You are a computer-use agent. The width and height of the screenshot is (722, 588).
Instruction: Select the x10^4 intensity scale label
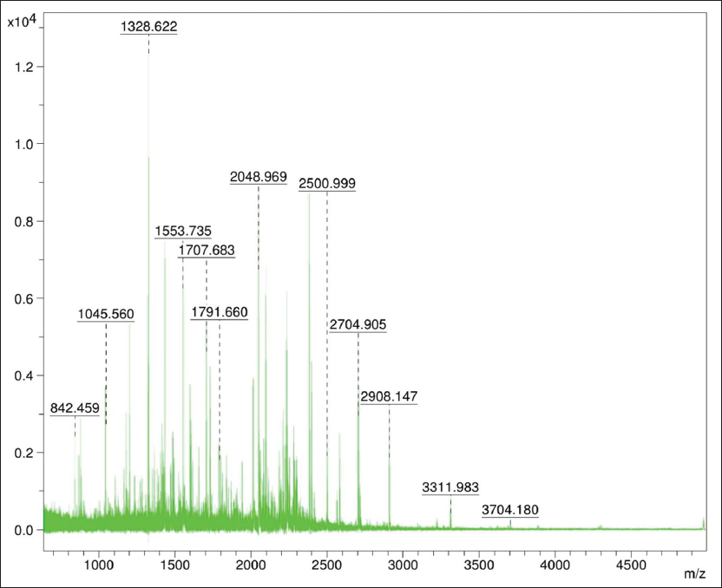(x=23, y=21)
